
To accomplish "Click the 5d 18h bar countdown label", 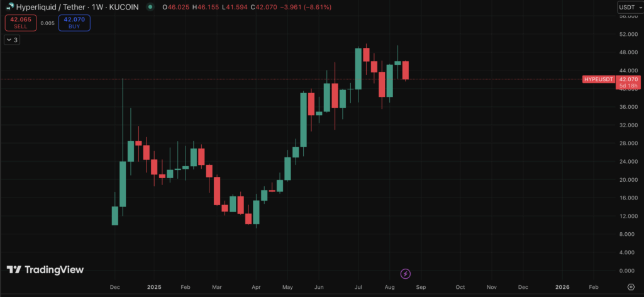I will pyautogui.click(x=628, y=86).
